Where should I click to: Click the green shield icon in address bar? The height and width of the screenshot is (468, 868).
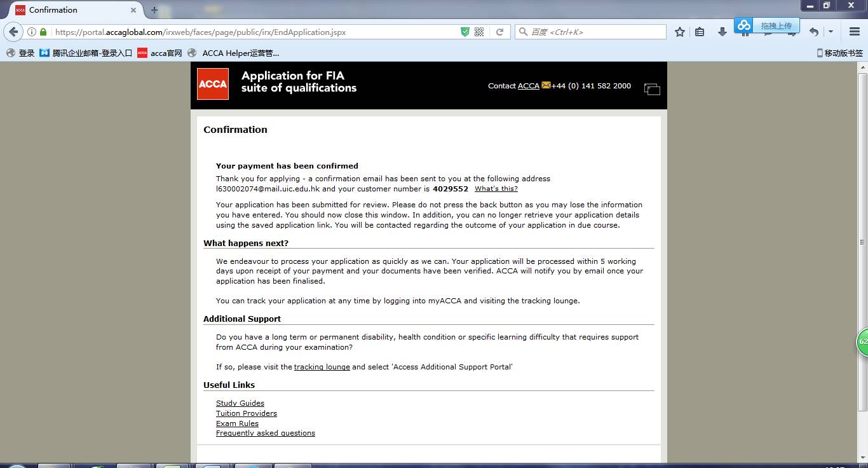[465, 32]
